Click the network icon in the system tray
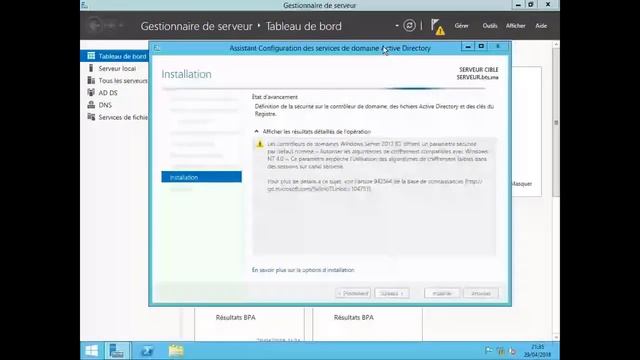This screenshot has height=360, width=640. pyautogui.click(x=501, y=351)
